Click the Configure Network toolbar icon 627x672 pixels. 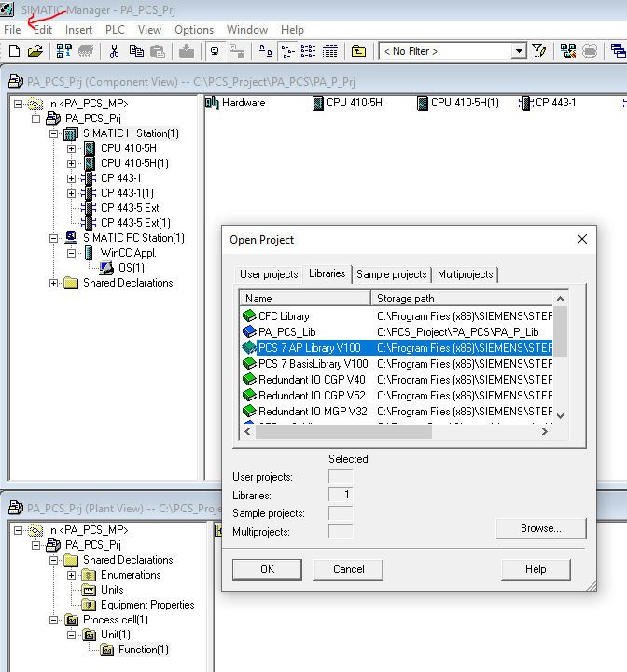pos(568,51)
